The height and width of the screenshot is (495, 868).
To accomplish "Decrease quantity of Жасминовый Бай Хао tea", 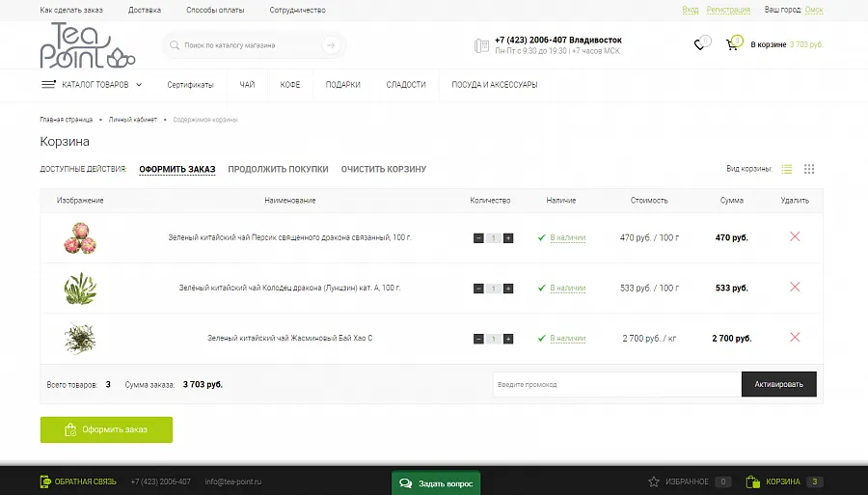I will click(478, 339).
